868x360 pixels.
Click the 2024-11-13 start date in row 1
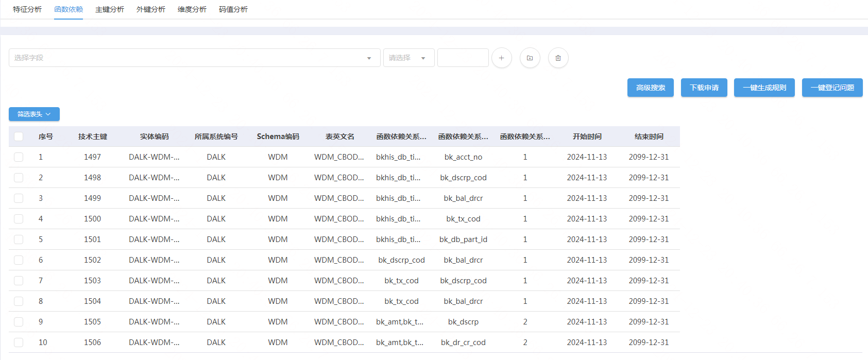pyautogui.click(x=587, y=157)
